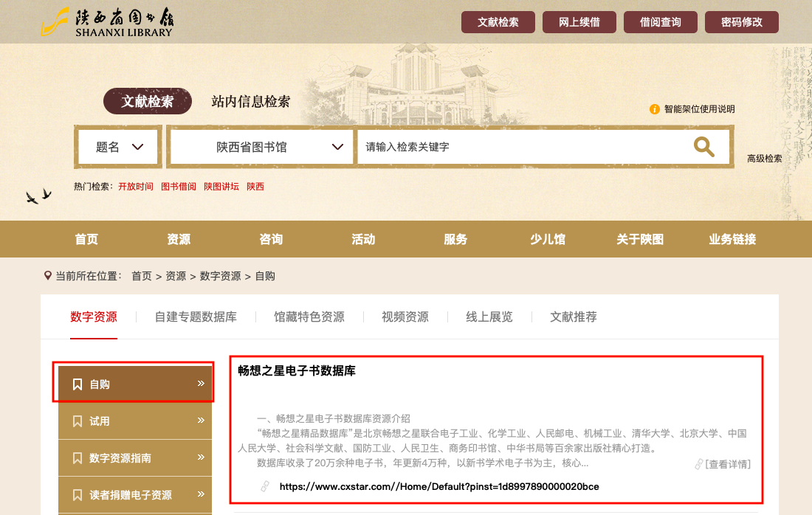Click the 文献检索 button in the header
Image resolution: width=812 pixels, height=515 pixels.
498,22
